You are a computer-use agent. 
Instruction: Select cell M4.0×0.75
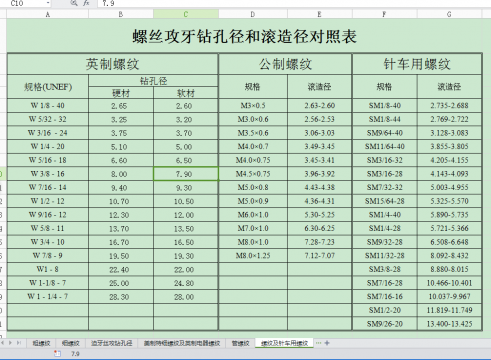click(253, 160)
